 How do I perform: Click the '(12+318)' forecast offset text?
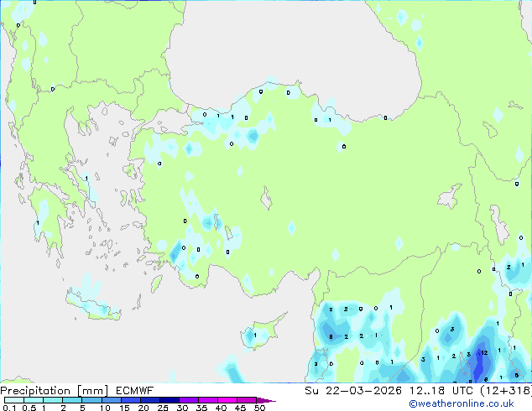[506, 391]
